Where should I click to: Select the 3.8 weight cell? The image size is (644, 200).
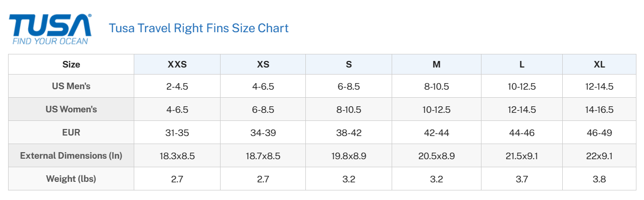(599, 179)
